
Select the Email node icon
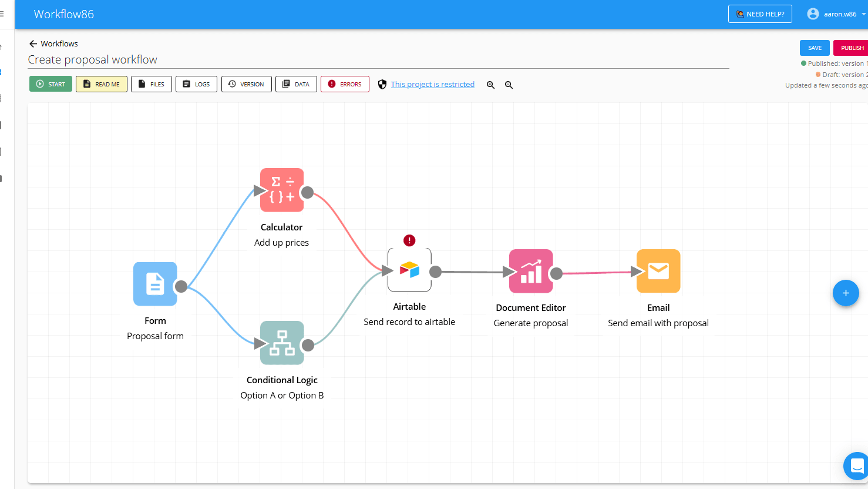pyautogui.click(x=658, y=271)
